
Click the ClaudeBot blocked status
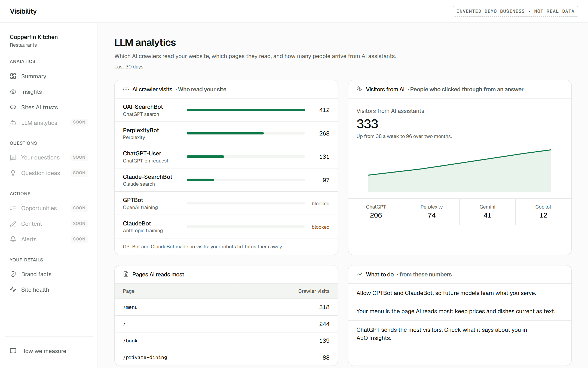320,227
